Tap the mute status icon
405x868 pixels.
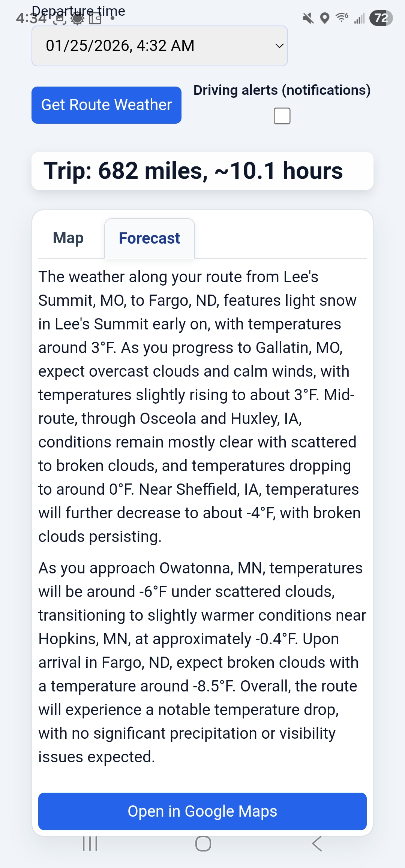click(308, 18)
